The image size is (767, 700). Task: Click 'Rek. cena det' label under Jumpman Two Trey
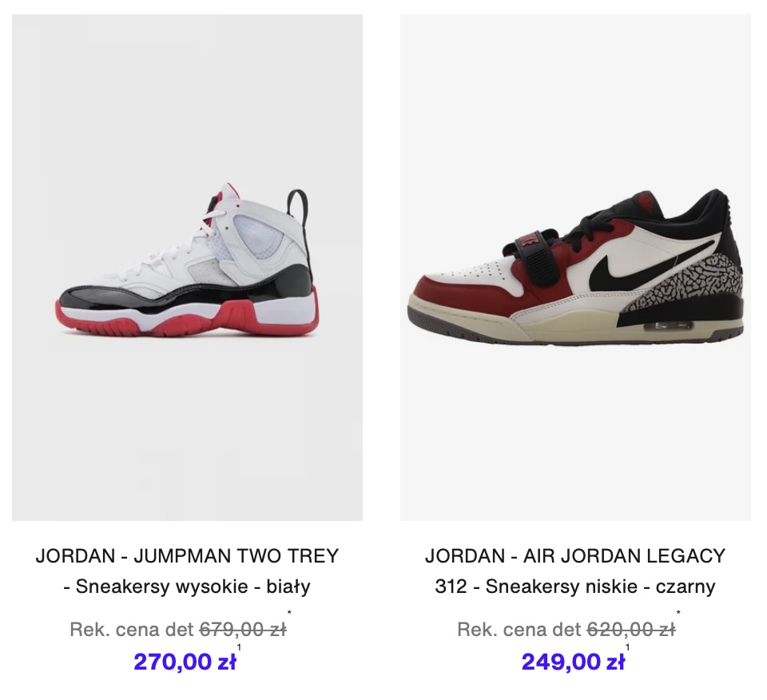point(132,629)
